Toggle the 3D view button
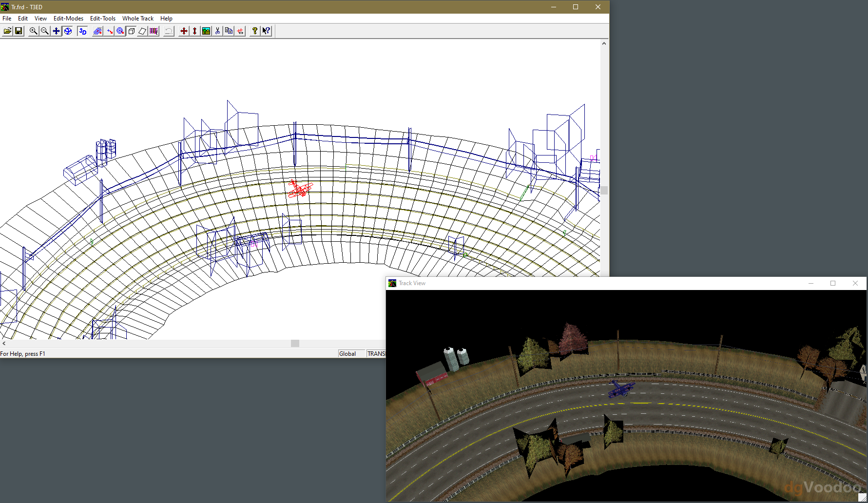 pyautogui.click(x=83, y=31)
